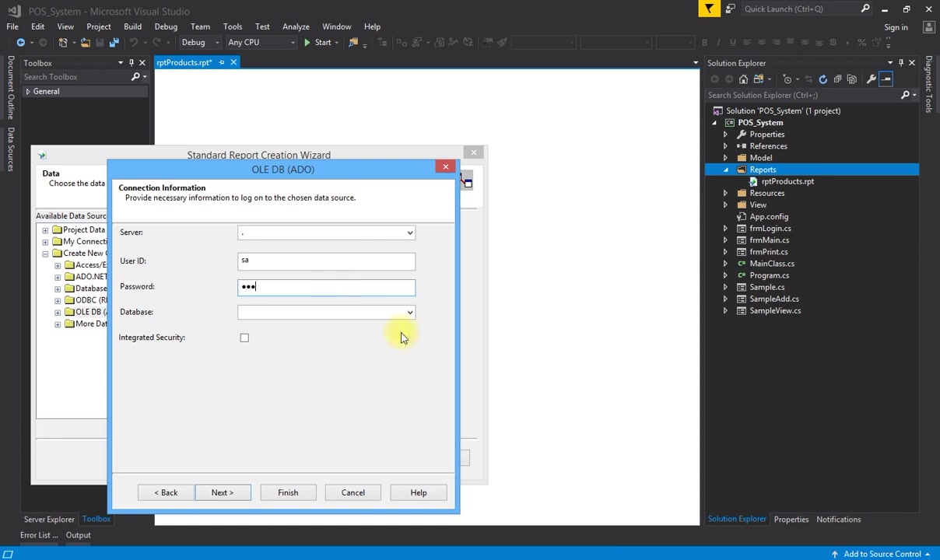940x560 pixels.
Task: Toggle auto-hide pin on Toolbox panel
Action: pyautogui.click(x=131, y=63)
